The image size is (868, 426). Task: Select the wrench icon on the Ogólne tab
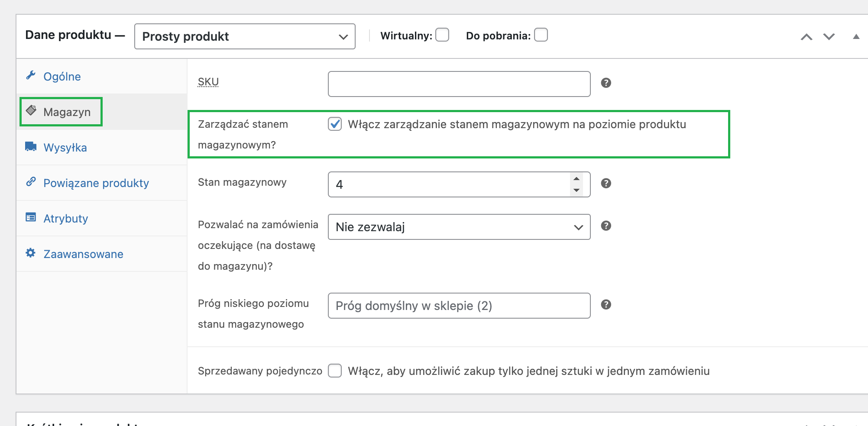point(31,76)
